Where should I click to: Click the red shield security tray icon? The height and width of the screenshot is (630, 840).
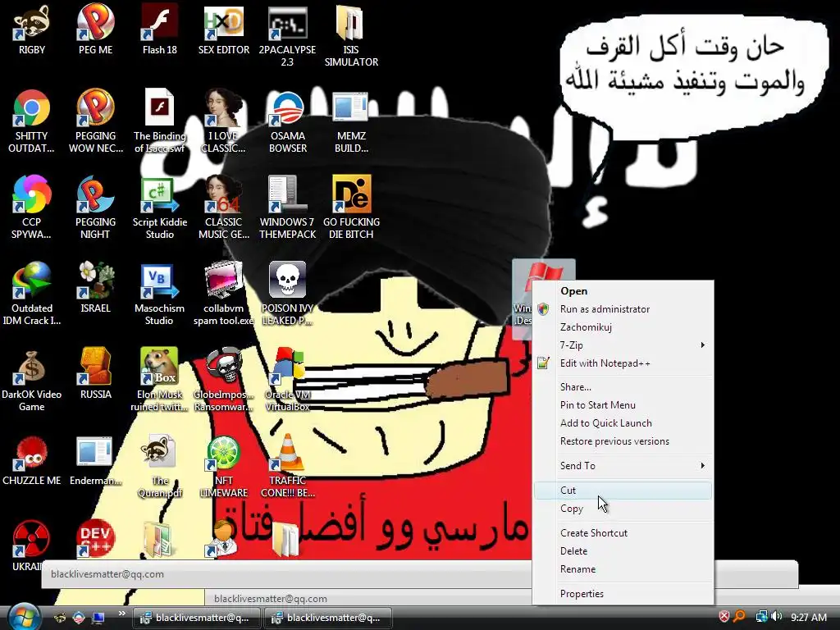click(724, 617)
